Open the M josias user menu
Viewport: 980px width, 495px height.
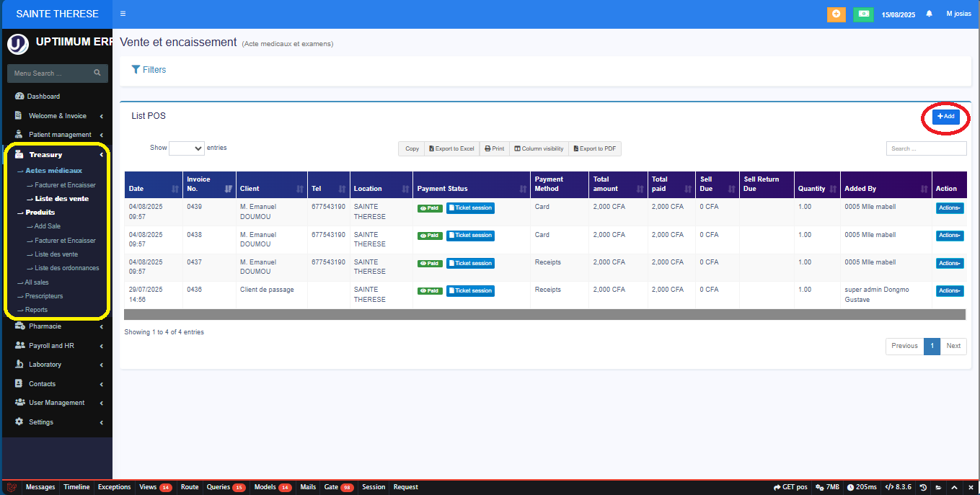click(958, 14)
